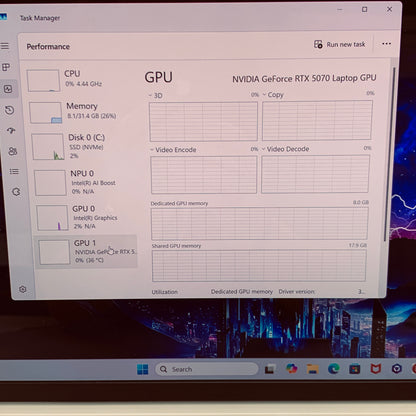Viewport: 416px width, 416px height.
Task: Open File Explorer from the taskbar
Action: tap(312, 369)
